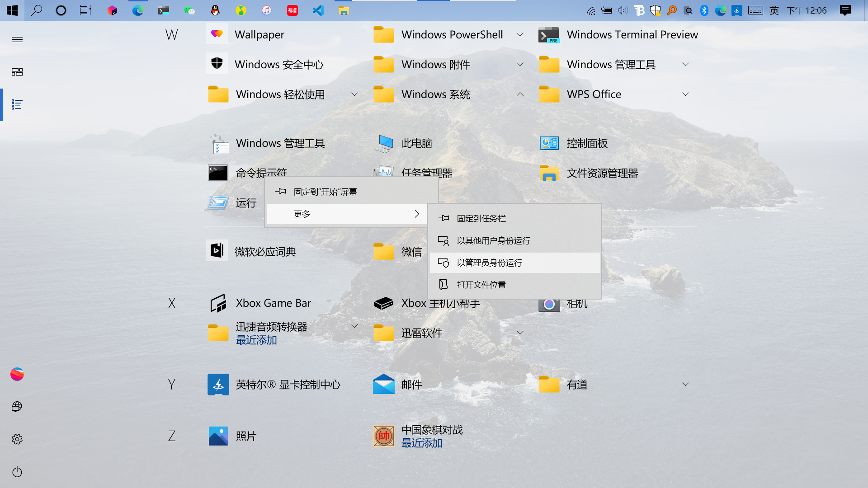The height and width of the screenshot is (488, 868).
Task: Open the Youdao red taskbar icon
Action: click(292, 10)
